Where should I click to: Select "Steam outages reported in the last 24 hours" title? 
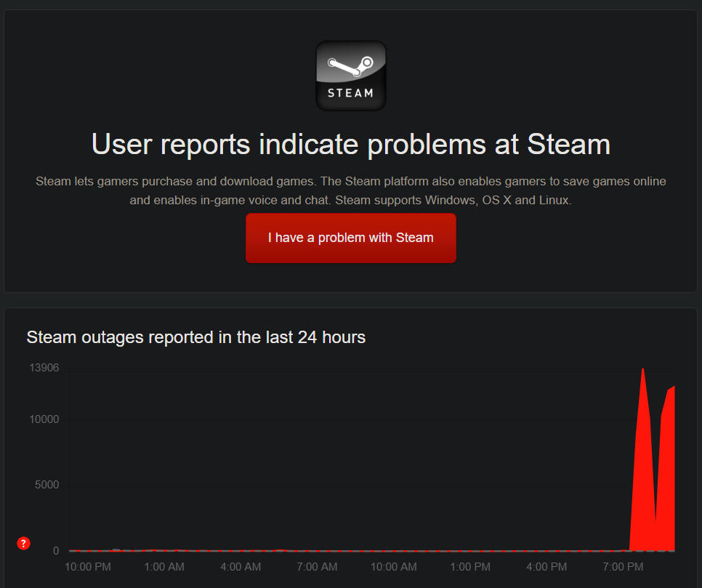tap(196, 337)
